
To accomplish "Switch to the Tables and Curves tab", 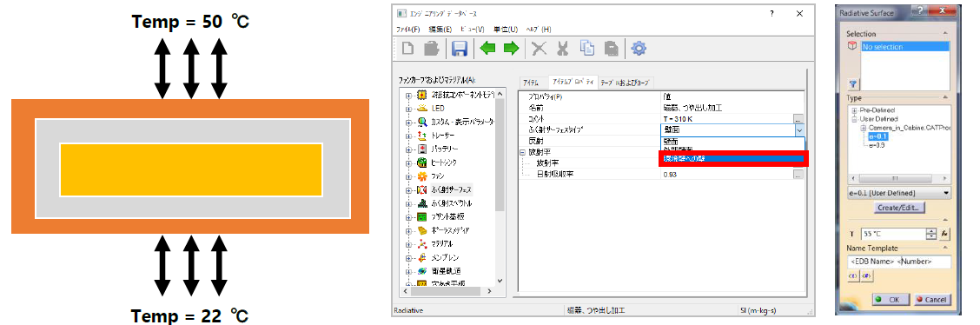I will point(626,83).
